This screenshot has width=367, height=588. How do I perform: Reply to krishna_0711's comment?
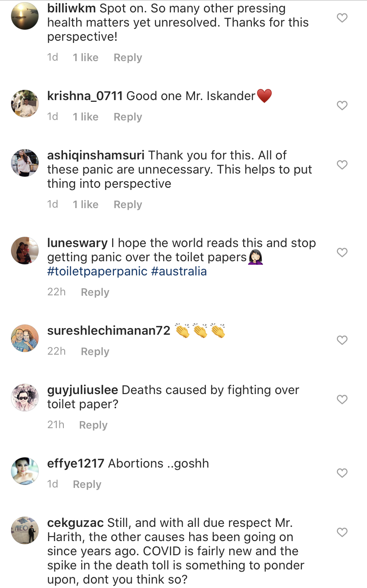click(x=128, y=117)
